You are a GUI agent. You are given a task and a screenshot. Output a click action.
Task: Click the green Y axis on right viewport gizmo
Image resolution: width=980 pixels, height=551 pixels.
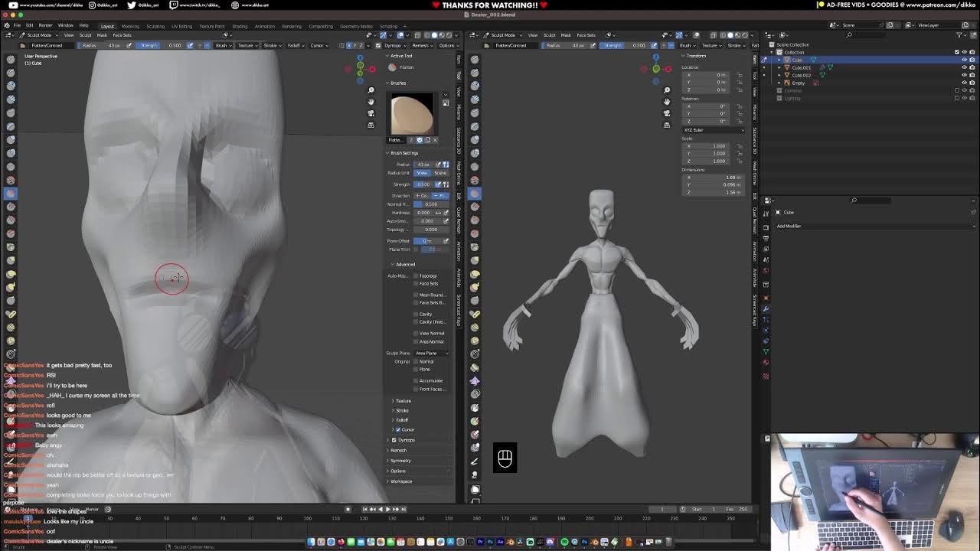[x=656, y=70]
